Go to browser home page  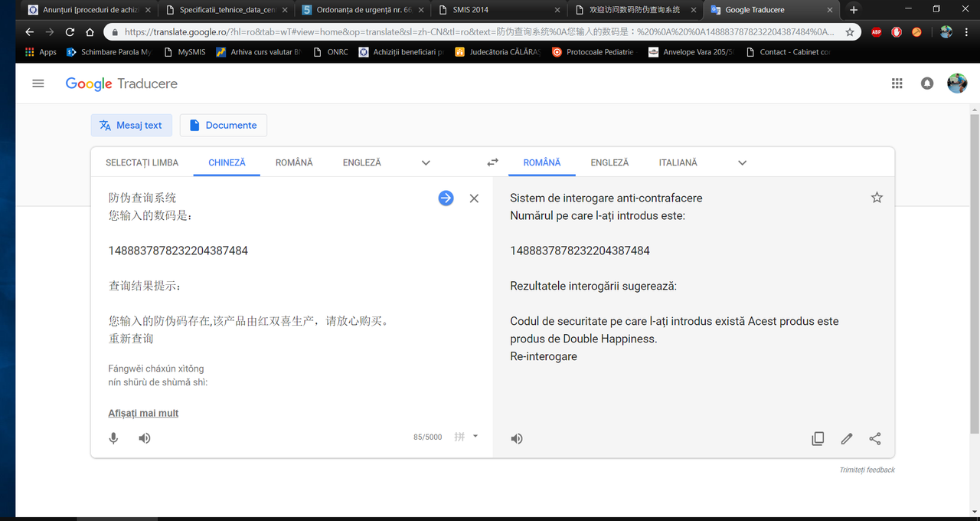90,32
